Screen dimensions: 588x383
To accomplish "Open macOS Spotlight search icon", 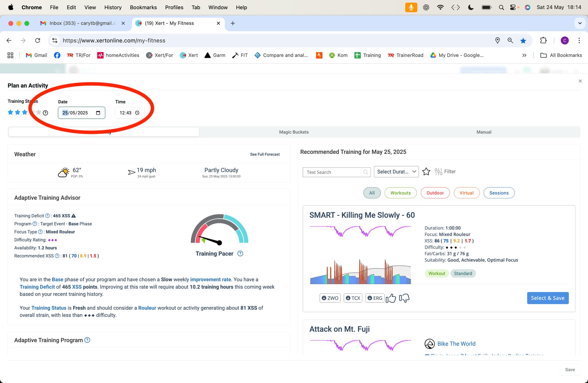I will tap(501, 7).
